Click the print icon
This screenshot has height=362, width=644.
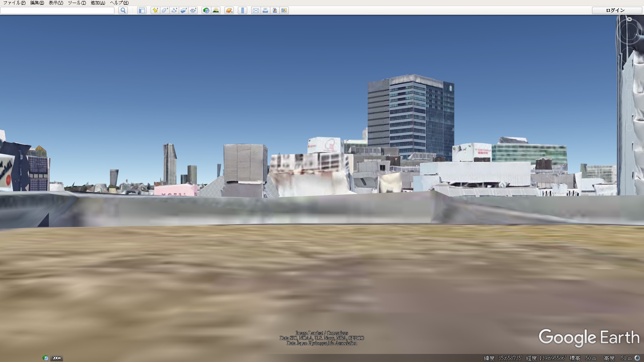(265, 10)
